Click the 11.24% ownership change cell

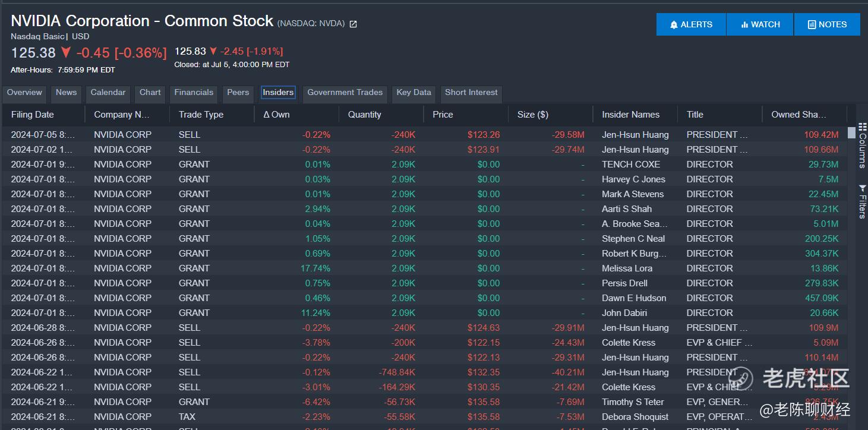click(315, 313)
